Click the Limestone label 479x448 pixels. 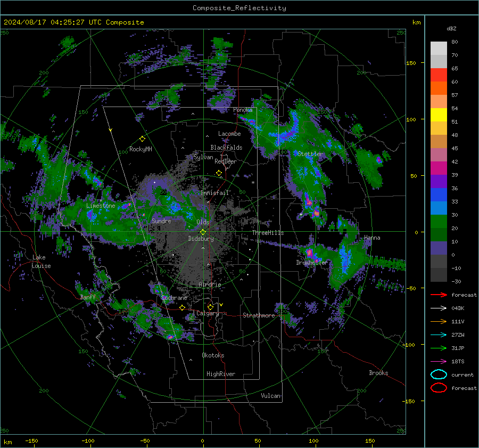click(101, 206)
